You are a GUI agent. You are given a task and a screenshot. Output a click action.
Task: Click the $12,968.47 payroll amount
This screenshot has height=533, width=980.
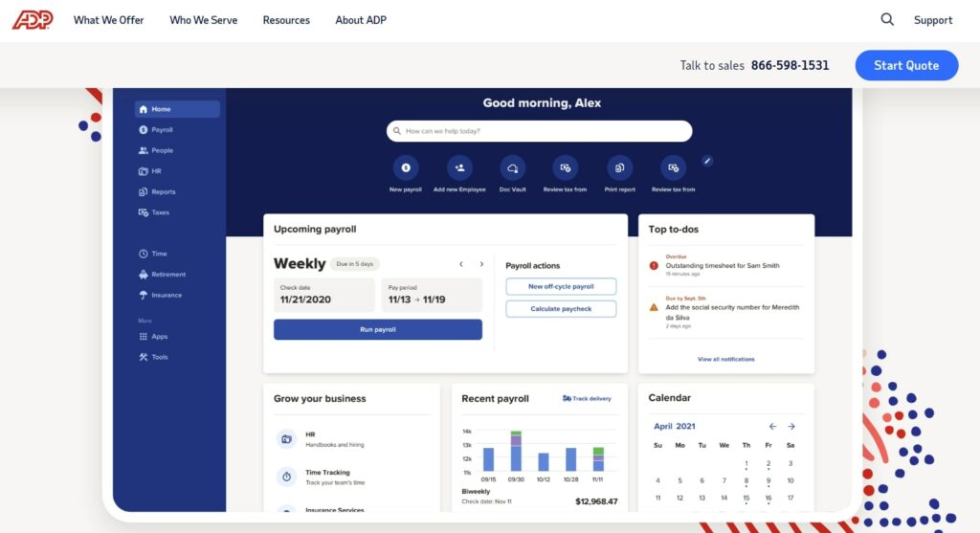click(x=596, y=501)
